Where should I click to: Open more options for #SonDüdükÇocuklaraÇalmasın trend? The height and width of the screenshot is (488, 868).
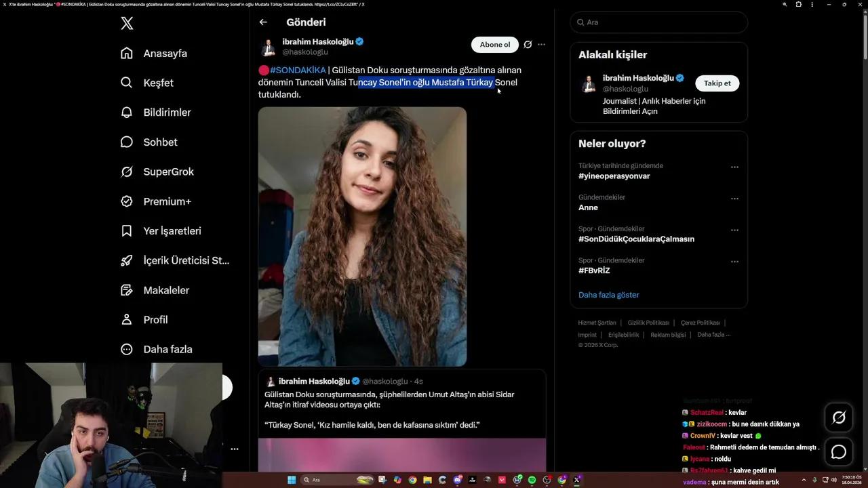[x=734, y=230]
